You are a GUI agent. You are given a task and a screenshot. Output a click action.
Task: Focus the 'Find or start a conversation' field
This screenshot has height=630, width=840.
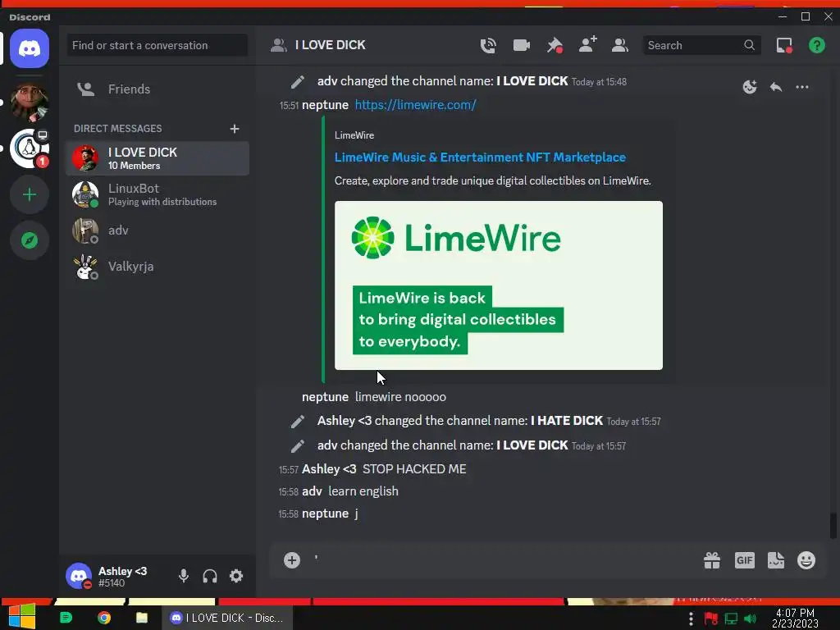click(157, 46)
